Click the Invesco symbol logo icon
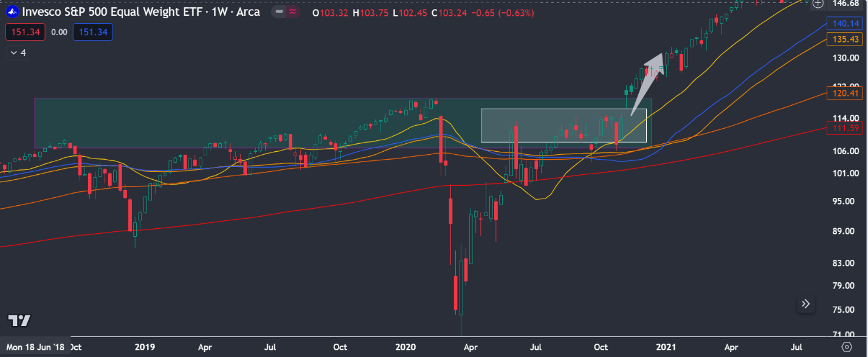 tap(12, 12)
